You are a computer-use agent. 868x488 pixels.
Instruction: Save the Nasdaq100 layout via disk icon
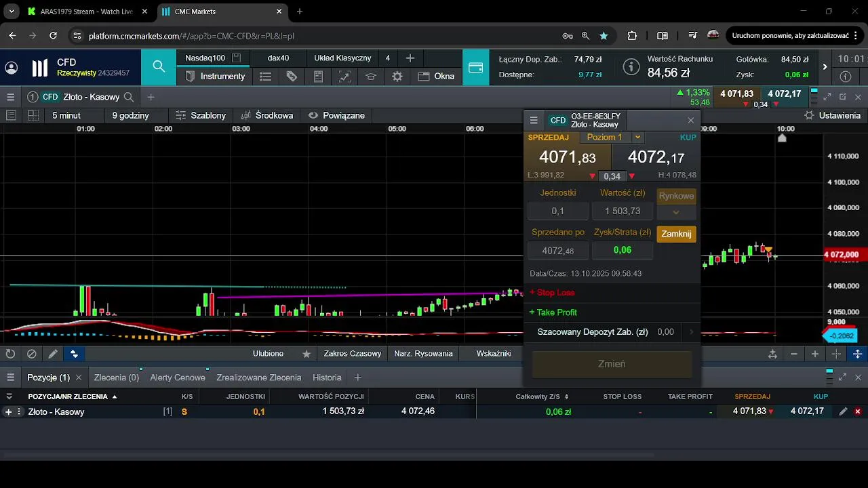237,58
